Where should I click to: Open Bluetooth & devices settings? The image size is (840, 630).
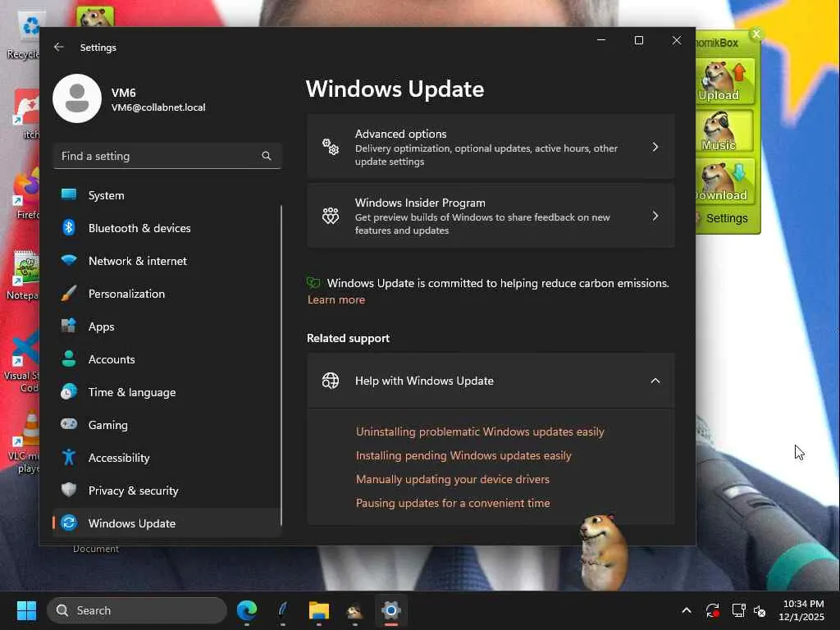tap(167, 228)
